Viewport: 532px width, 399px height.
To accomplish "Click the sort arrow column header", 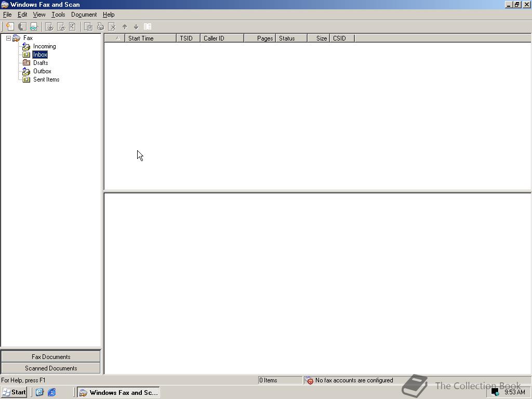I will click(115, 38).
